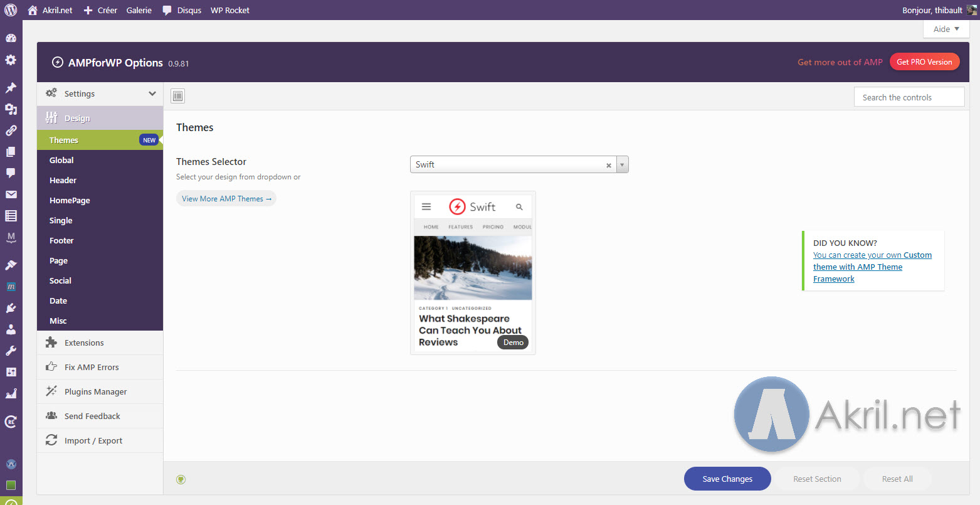980x505 pixels.
Task: Click thibault user avatar in admin bar
Action: [x=971, y=10]
